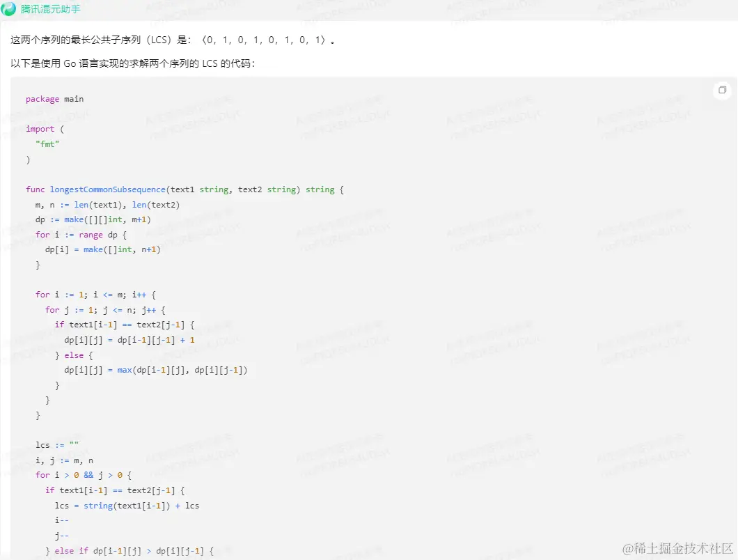Click the 'for i := range dp {' line
Screen dimensions: 738x560
81,235
